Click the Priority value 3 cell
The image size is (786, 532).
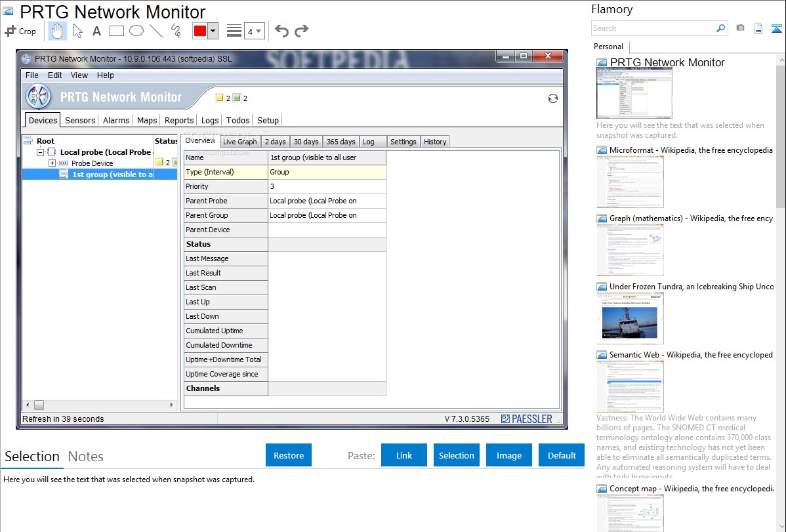coord(327,186)
